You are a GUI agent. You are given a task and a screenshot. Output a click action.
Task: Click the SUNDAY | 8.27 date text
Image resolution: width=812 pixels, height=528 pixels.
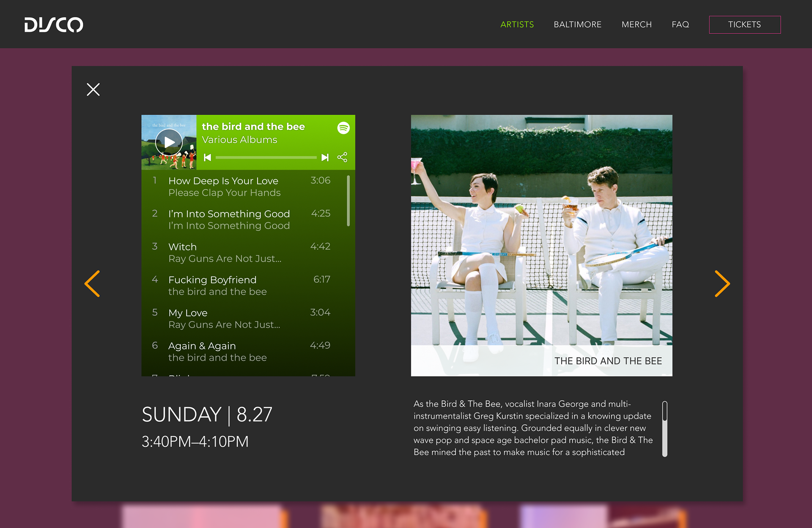pyautogui.click(x=207, y=414)
